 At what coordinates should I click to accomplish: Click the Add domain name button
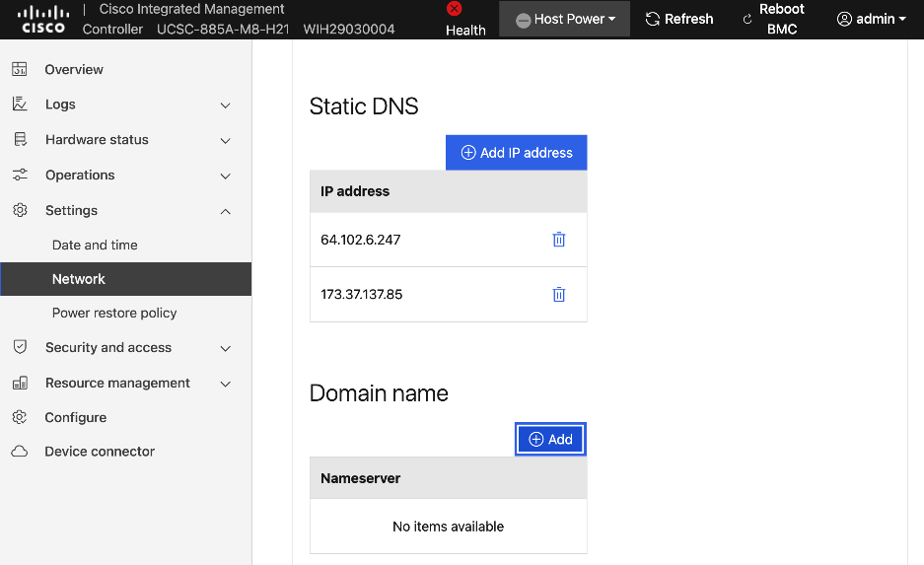coord(550,440)
